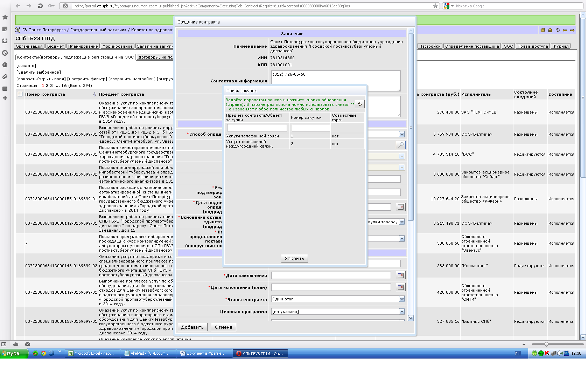Screen dimensions: 588x368
Task: Go to page 16 of contracts list
Action: (x=64, y=86)
